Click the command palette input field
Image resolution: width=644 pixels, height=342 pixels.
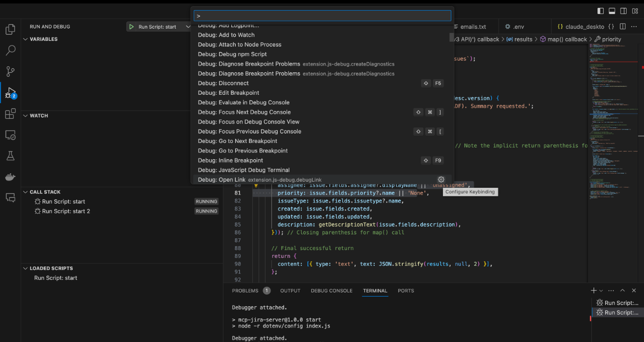(322, 16)
